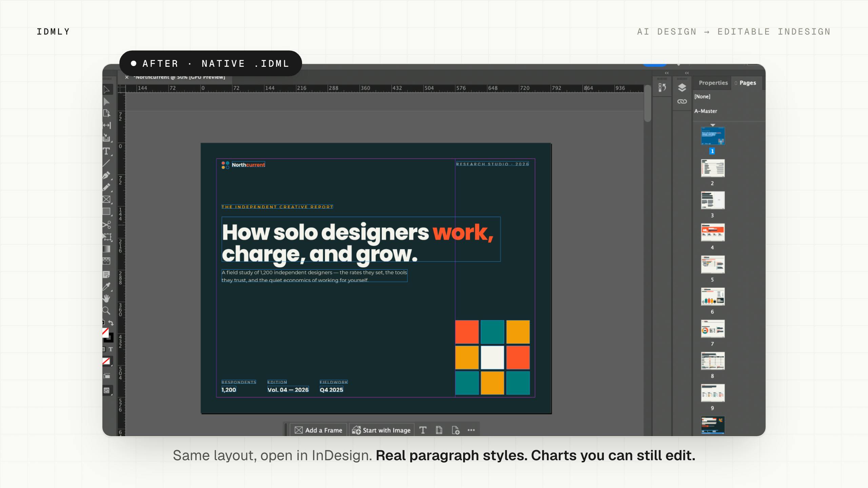Viewport: 868px width, 488px height.
Task: Pick the Content Collector tool
Action: point(107,138)
